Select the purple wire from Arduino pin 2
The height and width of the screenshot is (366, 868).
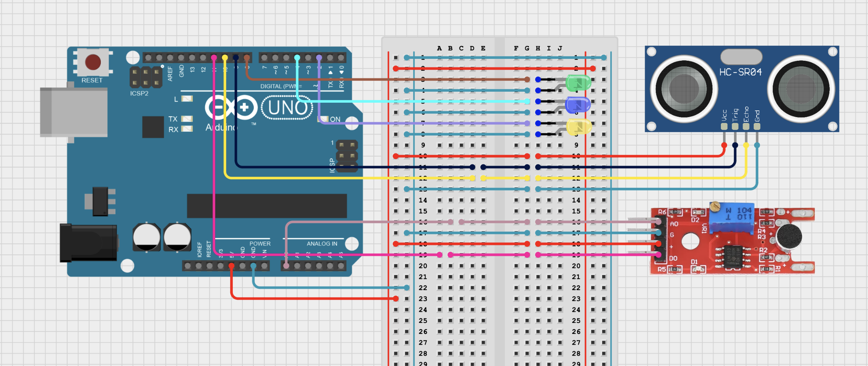pyautogui.click(x=423, y=123)
